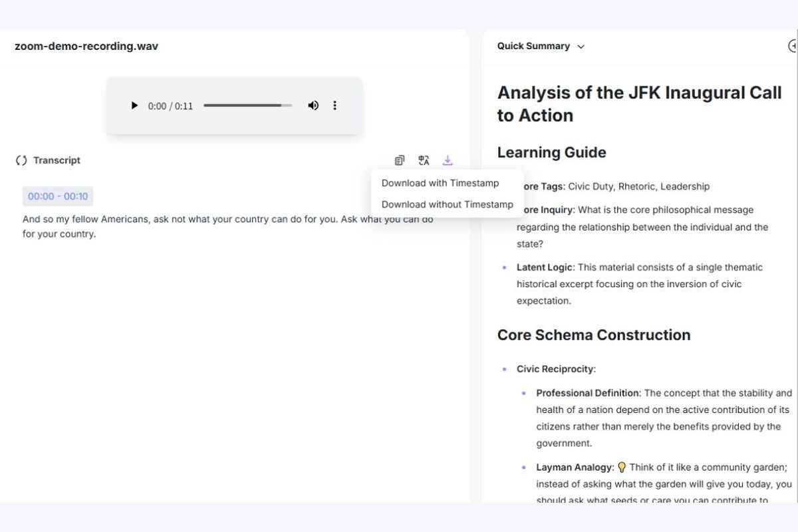The image size is (798, 532).
Task: Open the translate transcript icon
Action: (x=424, y=160)
